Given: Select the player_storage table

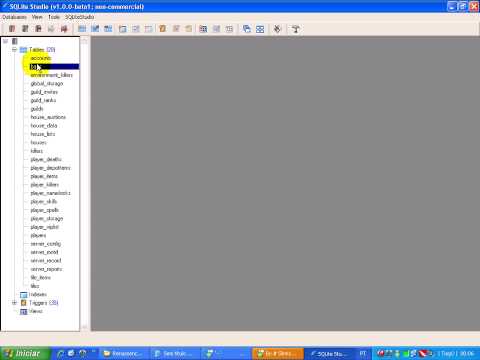Looking at the screenshot, I should [x=47, y=219].
